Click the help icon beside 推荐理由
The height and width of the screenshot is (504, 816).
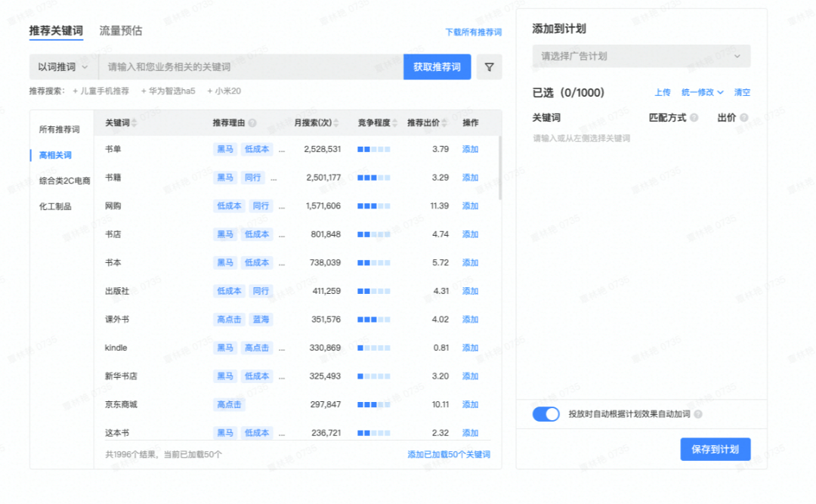click(x=252, y=123)
